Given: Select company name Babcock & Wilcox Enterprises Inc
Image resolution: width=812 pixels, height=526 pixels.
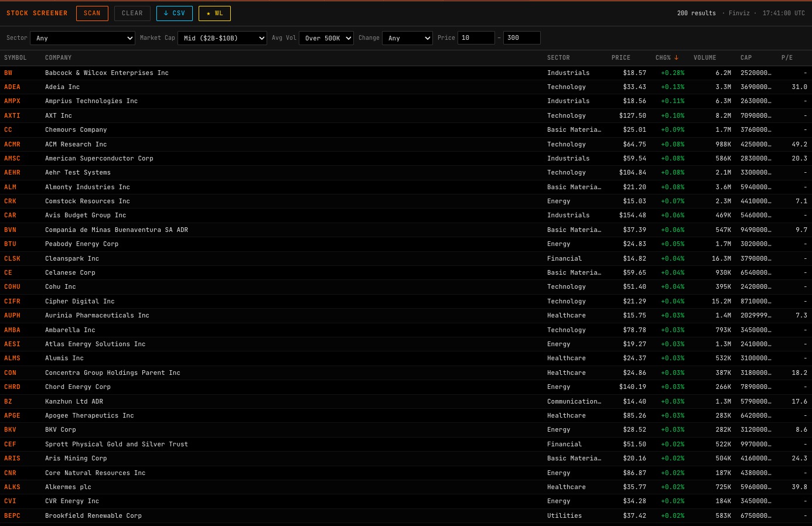Looking at the screenshot, I should coord(107,73).
